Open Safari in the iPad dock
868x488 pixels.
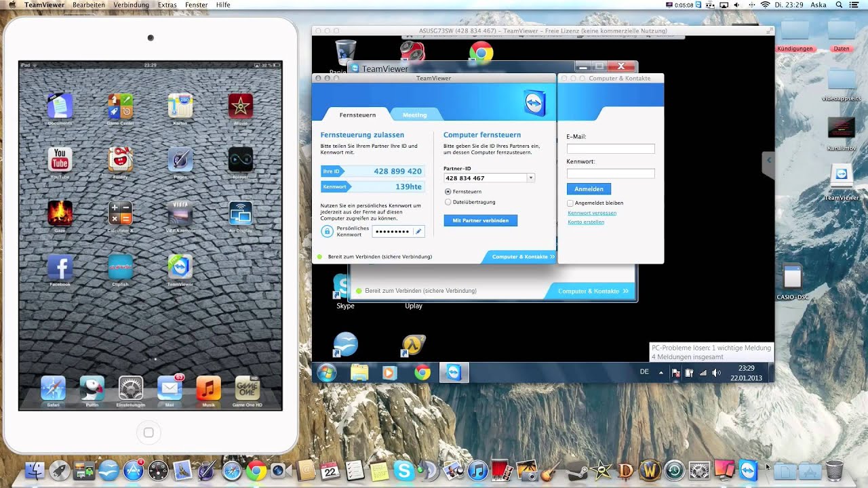(x=53, y=388)
